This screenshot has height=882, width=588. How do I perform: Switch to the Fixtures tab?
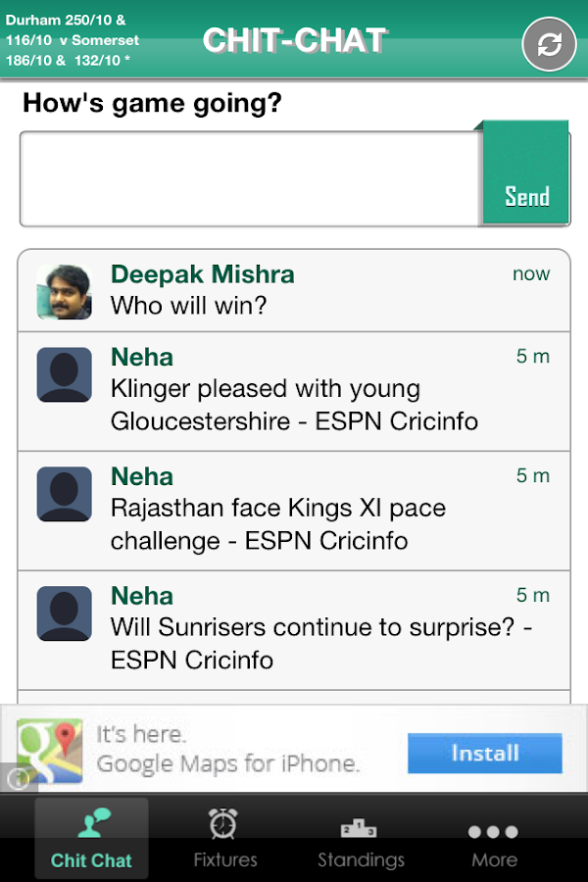tap(225, 839)
